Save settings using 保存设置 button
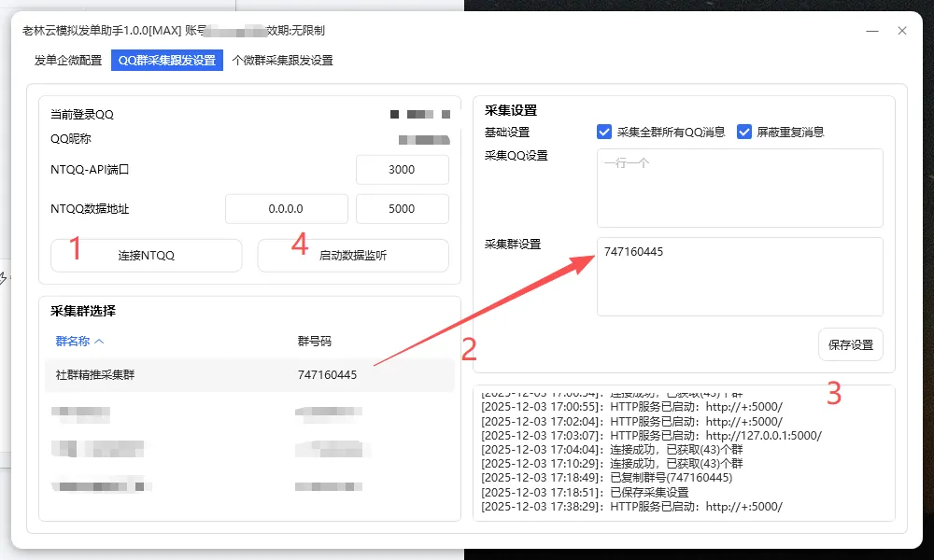Image resolution: width=934 pixels, height=560 pixels. point(850,344)
